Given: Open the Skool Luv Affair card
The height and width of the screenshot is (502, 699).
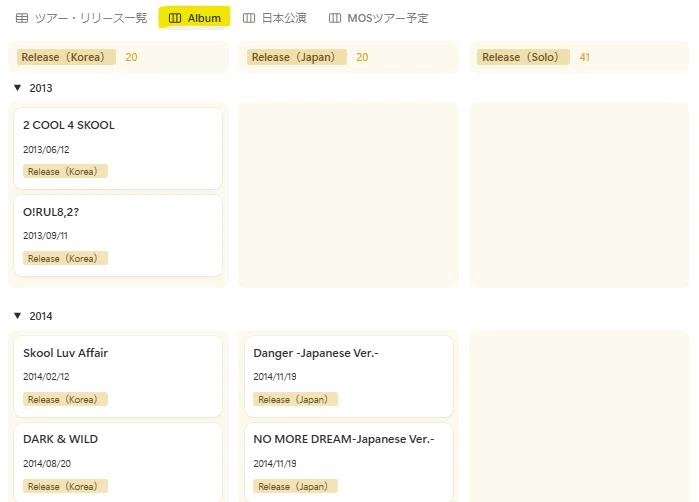Looking at the screenshot, I should coord(118,376).
